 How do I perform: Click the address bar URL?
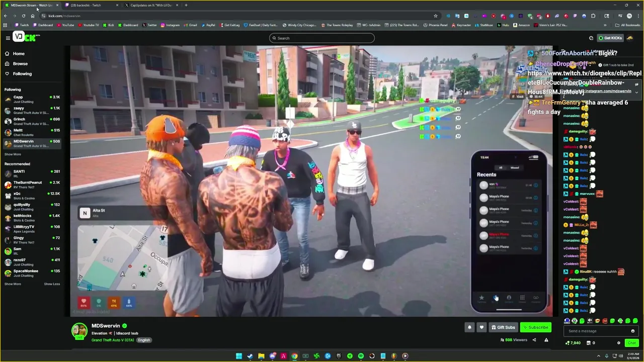[x=64, y=16]
